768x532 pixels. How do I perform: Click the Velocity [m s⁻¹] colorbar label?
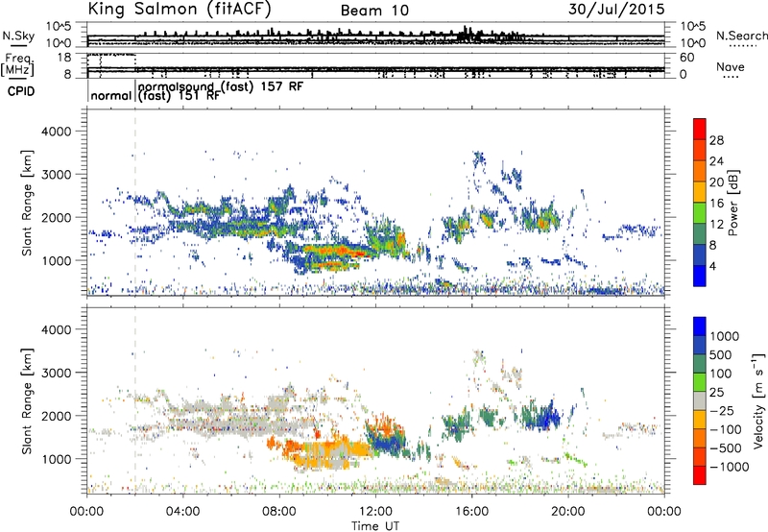(x=757, y=400)
